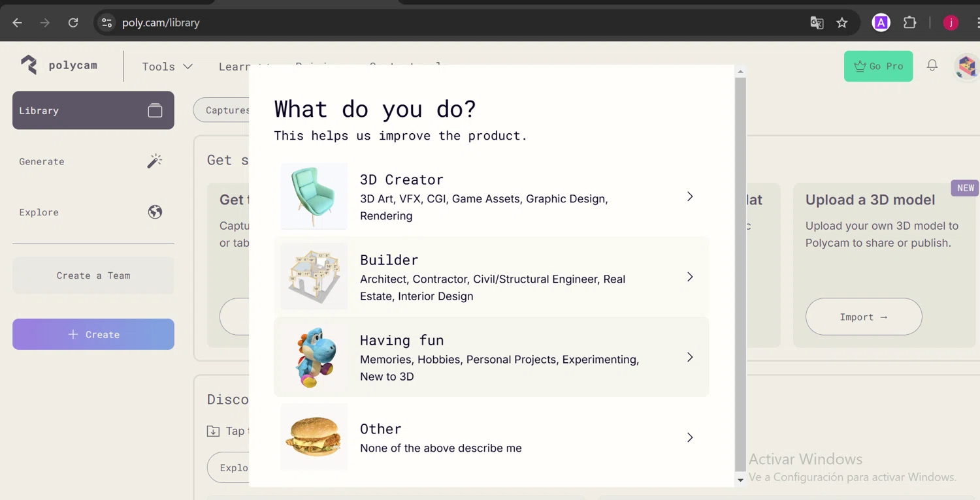The height and width of the screenshot is (500, 980).
Task: Select the Library sidebar item
Action: tap(93, 110)
